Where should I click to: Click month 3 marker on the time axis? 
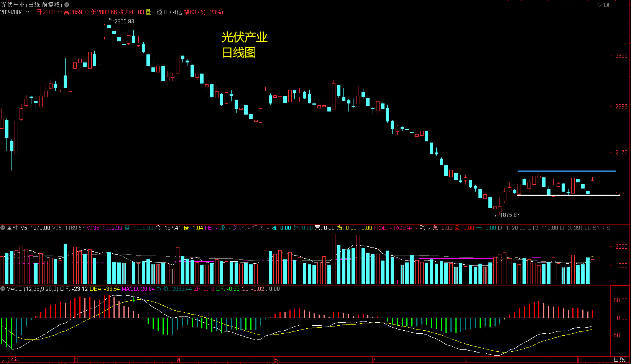pos(76,360)
